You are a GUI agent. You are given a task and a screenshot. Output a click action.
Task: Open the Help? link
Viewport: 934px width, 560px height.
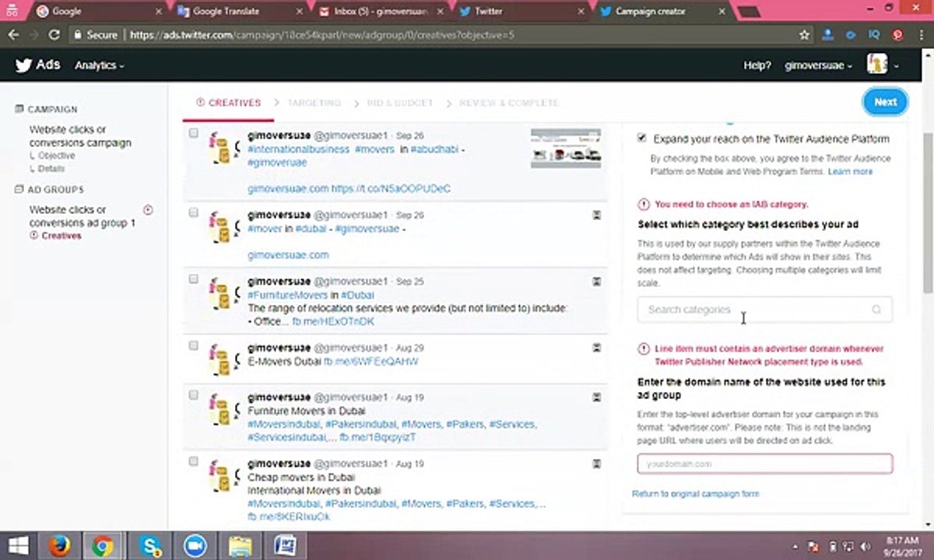(x=757, y=65)
